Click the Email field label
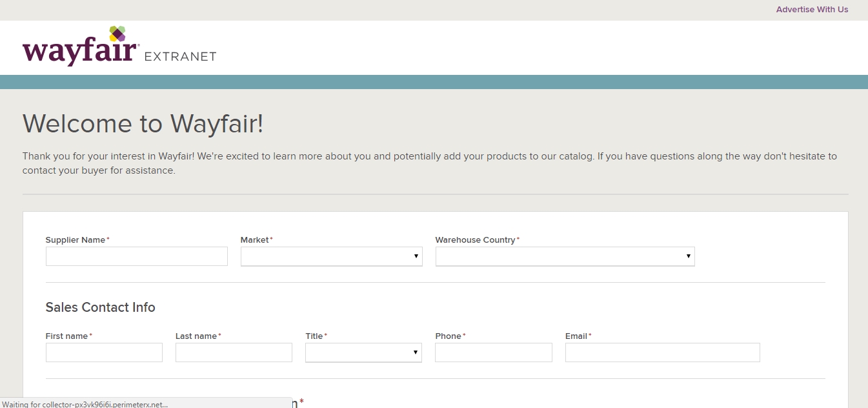This screenshot has width=868, height=408. point(576,336)
